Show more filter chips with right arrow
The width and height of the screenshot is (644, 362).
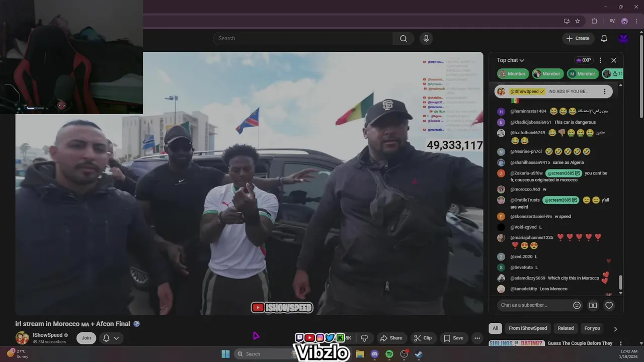click(615, 329)
